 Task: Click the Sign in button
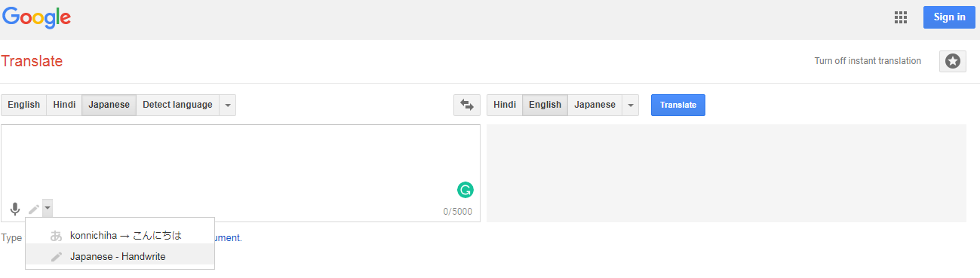(949, 17)
